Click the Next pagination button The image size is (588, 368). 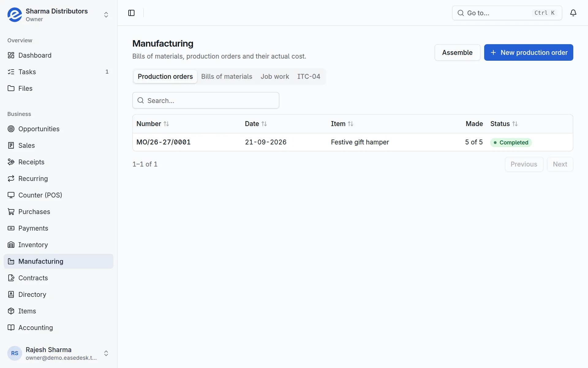(x=560, y=164)
